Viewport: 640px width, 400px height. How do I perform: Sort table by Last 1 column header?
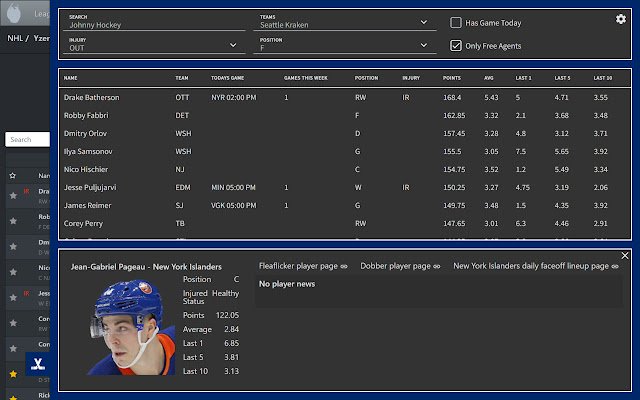pos(523,78)
